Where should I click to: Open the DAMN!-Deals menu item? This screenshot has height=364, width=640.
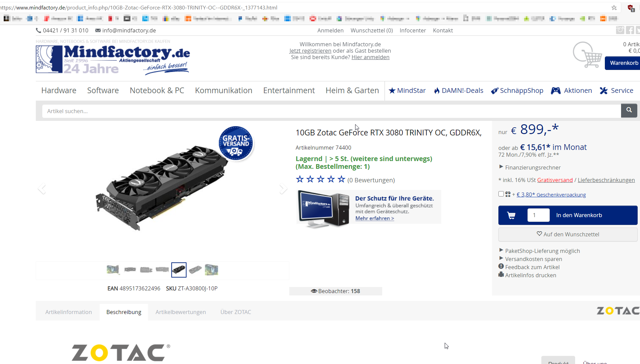tap(459, 90)
